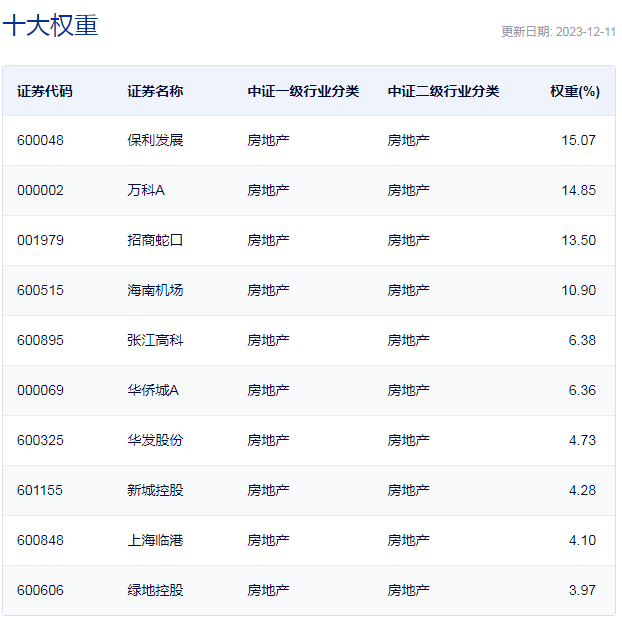Viewport: 622px width, 625px height.
Task: Click weight value 3.97
Action: point(582,590)
